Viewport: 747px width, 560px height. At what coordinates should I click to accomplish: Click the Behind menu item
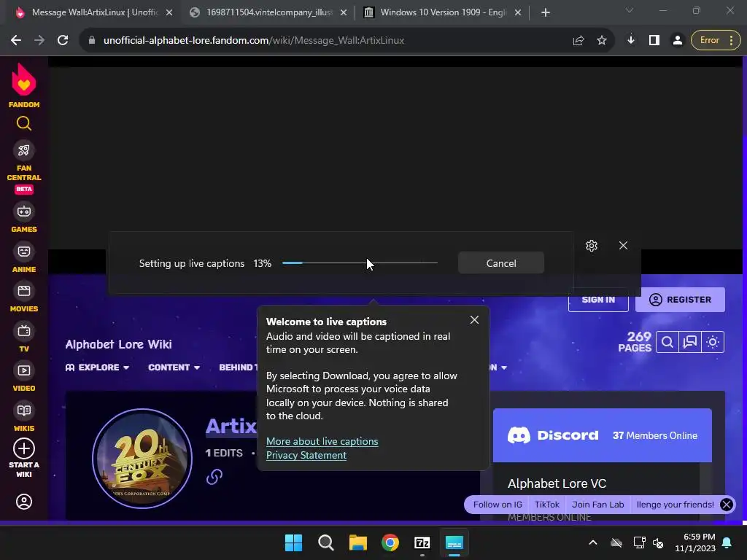238,367
